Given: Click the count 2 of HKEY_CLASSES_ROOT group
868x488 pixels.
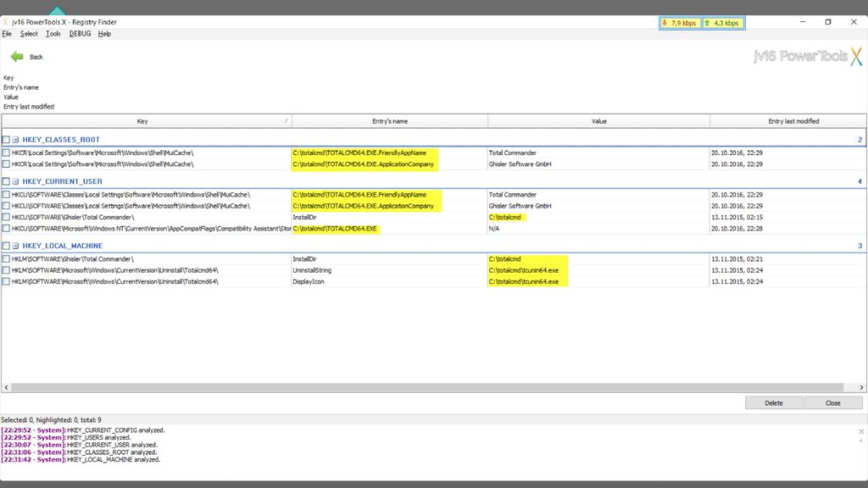Looking at the screenshot, I should click(860, 140).
